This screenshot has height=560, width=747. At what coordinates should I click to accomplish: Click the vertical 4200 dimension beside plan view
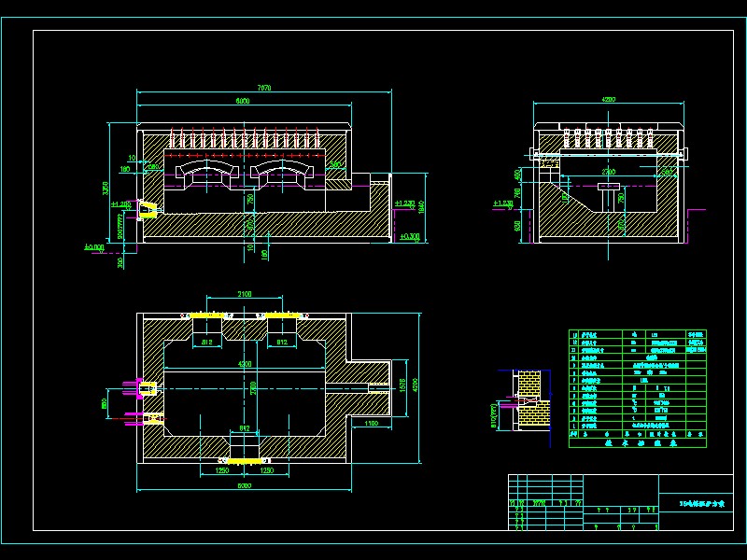(415, 385)
